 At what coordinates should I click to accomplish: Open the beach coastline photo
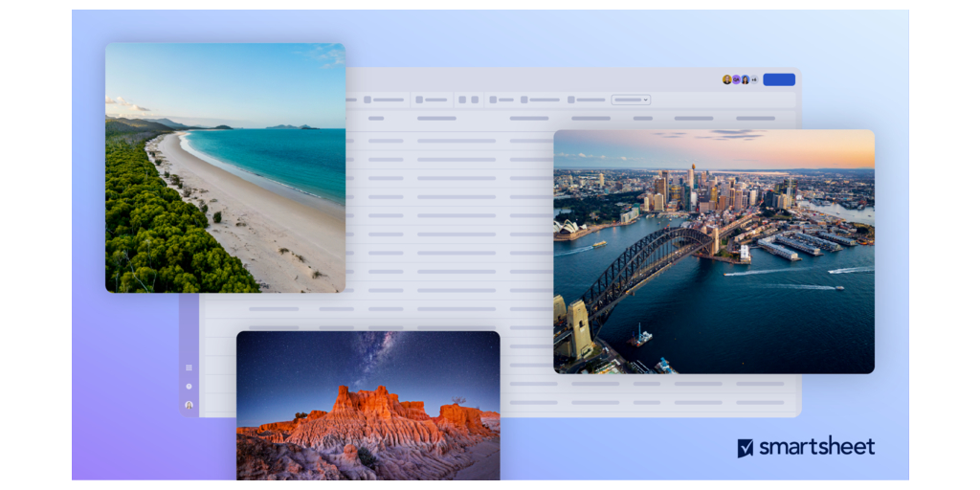225,167
